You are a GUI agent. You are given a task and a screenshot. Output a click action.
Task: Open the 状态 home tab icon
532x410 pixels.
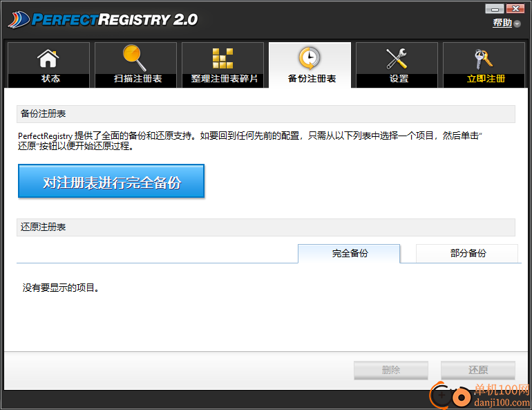(48, 58)
